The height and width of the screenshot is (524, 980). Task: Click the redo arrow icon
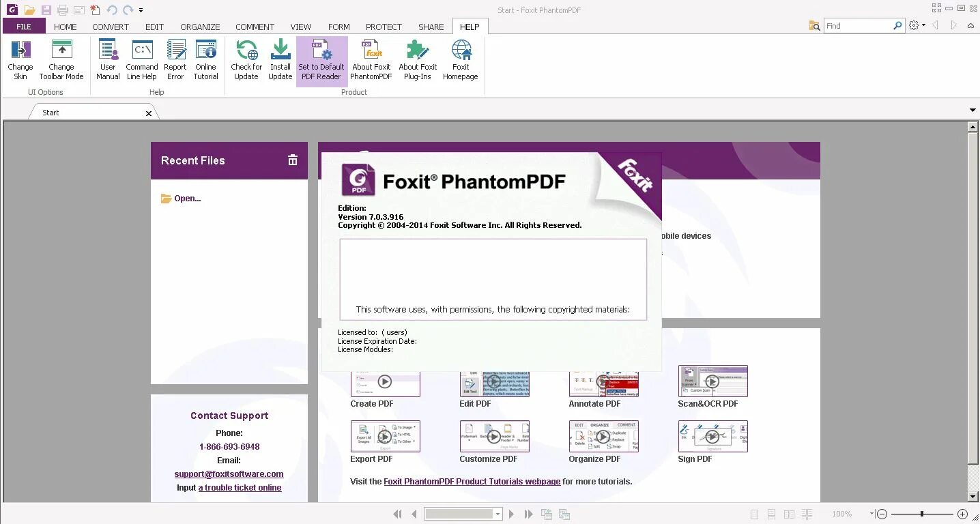click(x=128, y=10)
